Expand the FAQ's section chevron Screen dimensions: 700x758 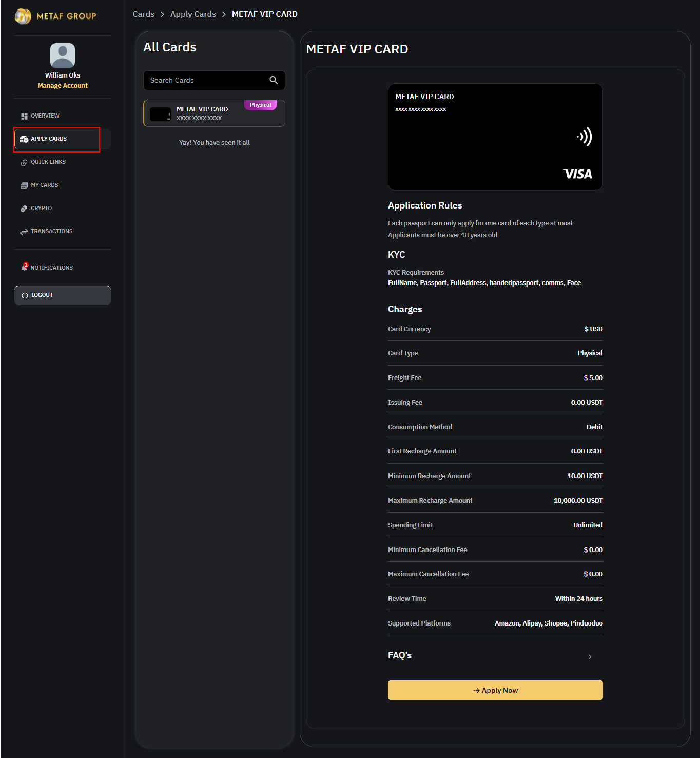[x=590, y=657]
